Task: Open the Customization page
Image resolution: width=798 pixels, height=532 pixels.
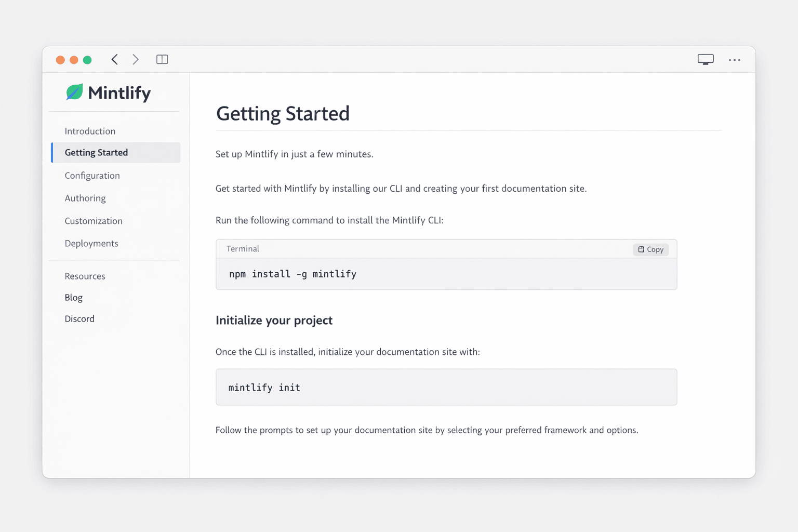Action: 94,221
